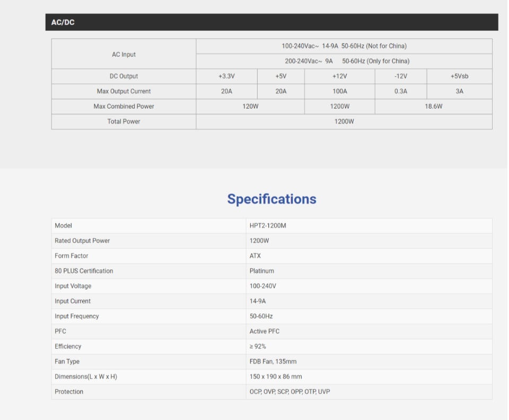
Task: Click the AC/DC section header bar
Action: (271, 22)
